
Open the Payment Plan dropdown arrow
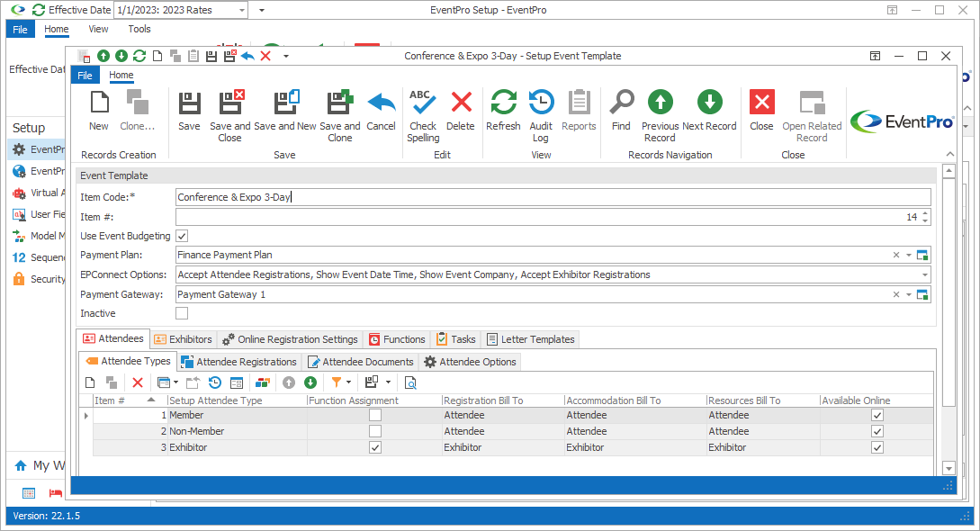(x=909, y=255)
